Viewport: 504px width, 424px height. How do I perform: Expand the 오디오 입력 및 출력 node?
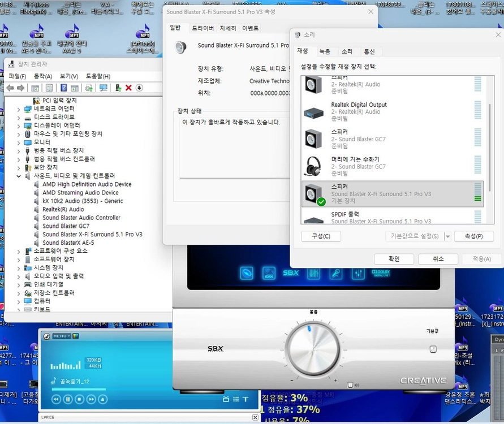19,276
